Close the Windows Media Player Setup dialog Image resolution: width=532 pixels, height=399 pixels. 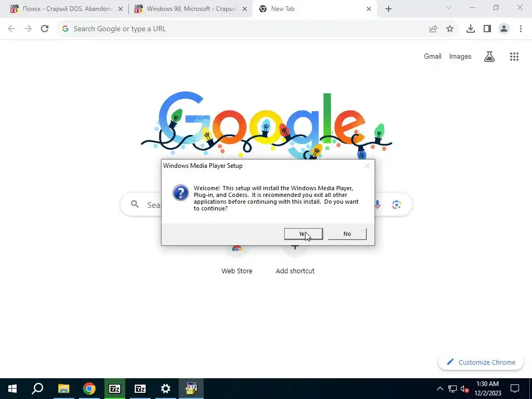coord(367,166)
